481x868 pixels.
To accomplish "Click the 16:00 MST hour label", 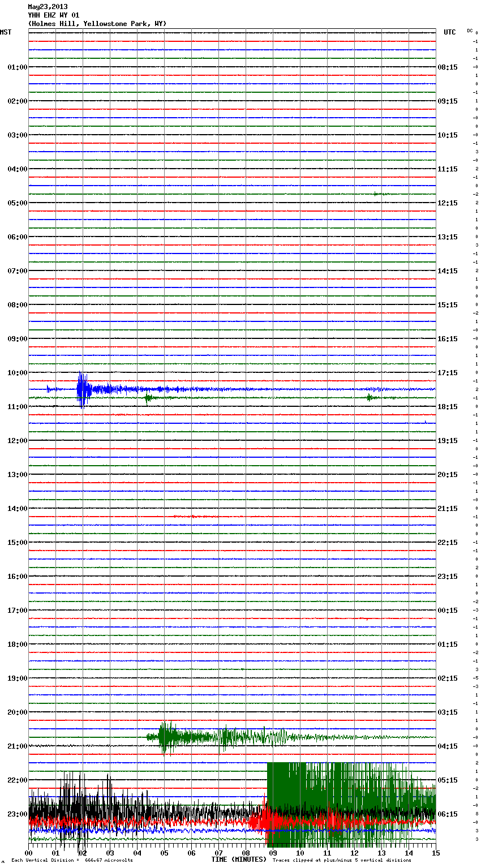I will click(x=18, y=577).
